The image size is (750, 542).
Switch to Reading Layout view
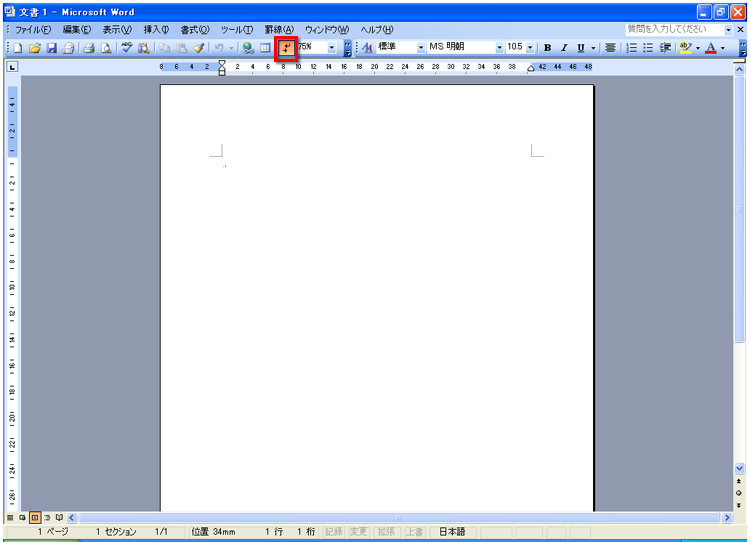[59, 518]
